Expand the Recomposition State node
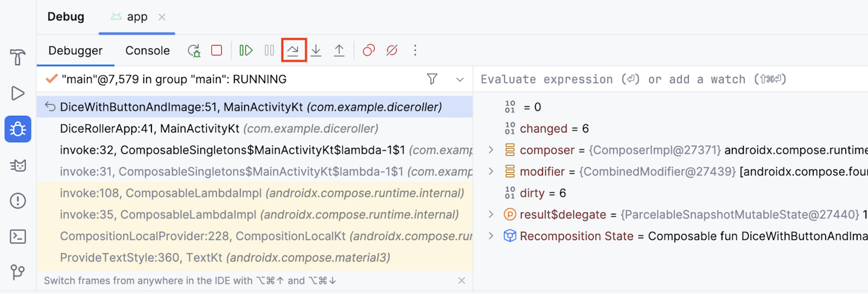 (491, 236)
